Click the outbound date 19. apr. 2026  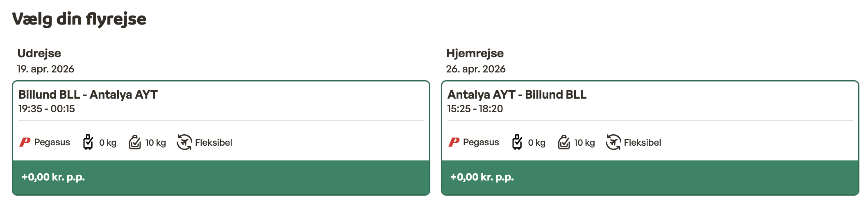coord(45,69)
